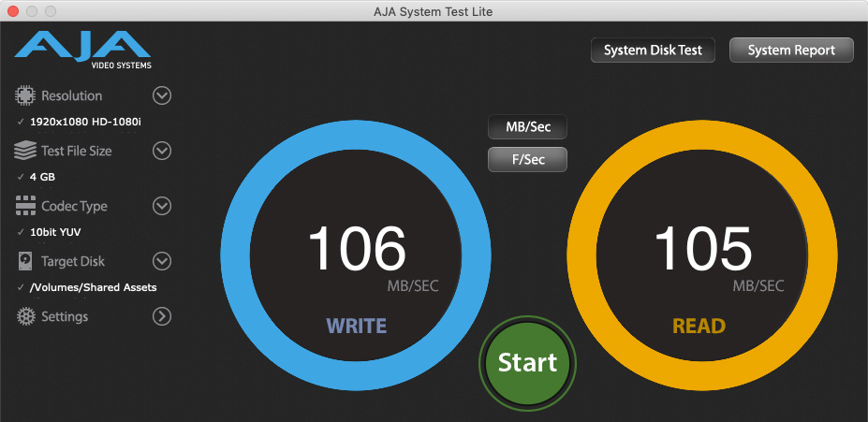Close the AJA System Test Lite window
Screen dimensions: 868x422
coord(13,11)
